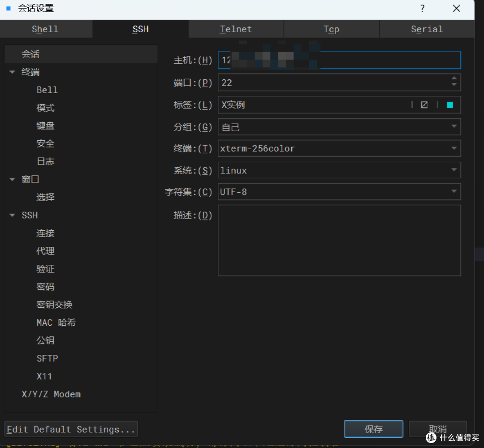Open the 系统 linux dropdown

[339, 170]
